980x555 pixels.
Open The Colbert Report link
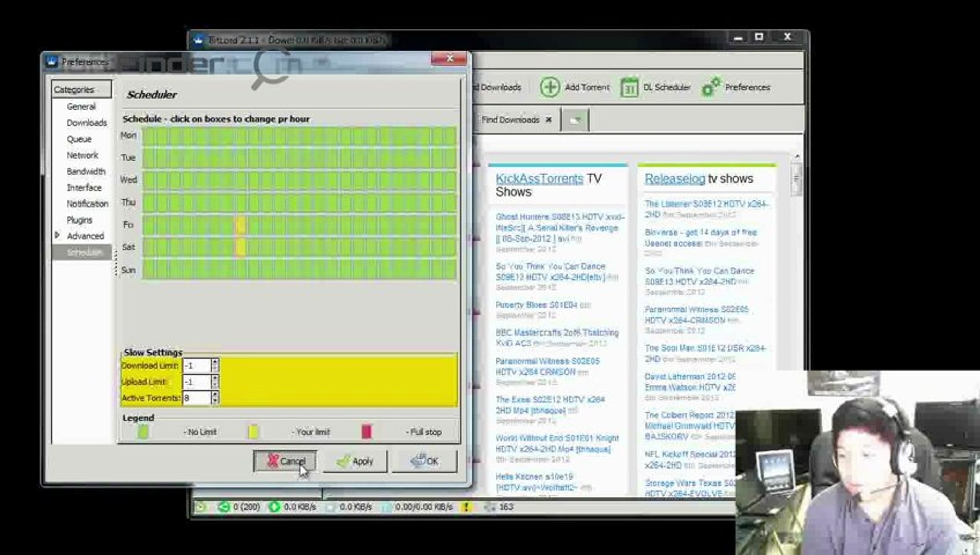tap(689, 425)
